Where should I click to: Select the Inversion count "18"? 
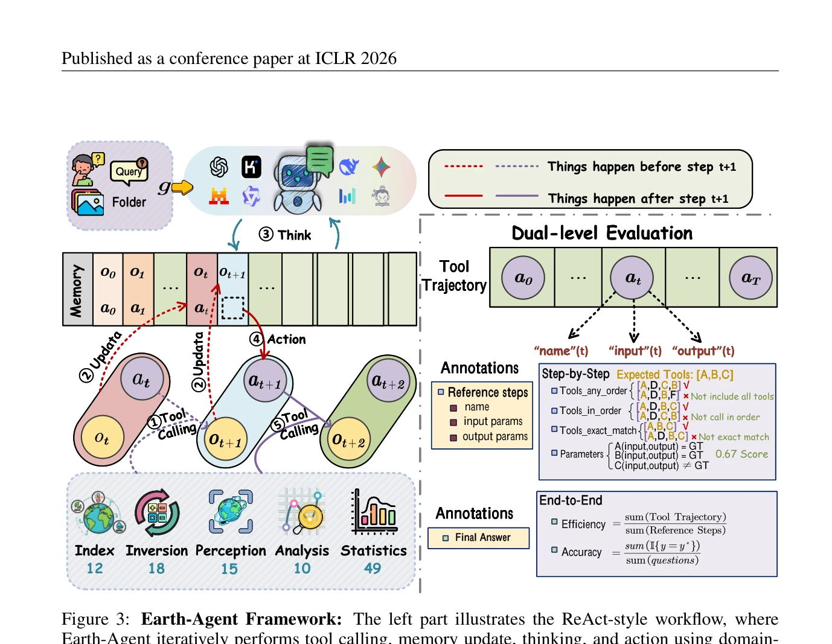click(x=156, y=569)
